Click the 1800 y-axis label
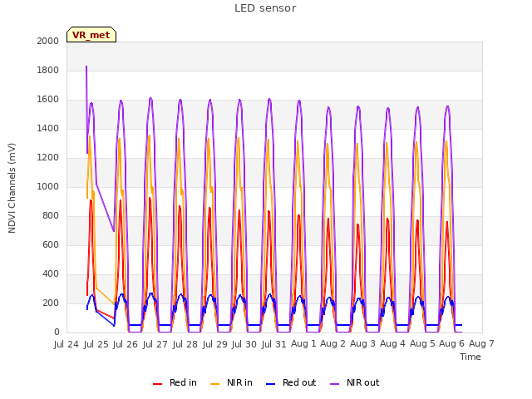Viewport: 532px width, 399px height. [x=48, y=70]
